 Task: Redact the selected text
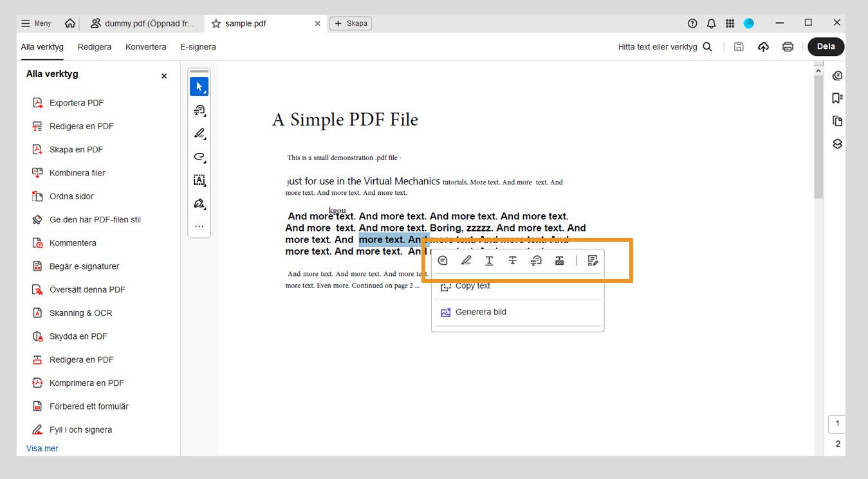pos(559,260)
